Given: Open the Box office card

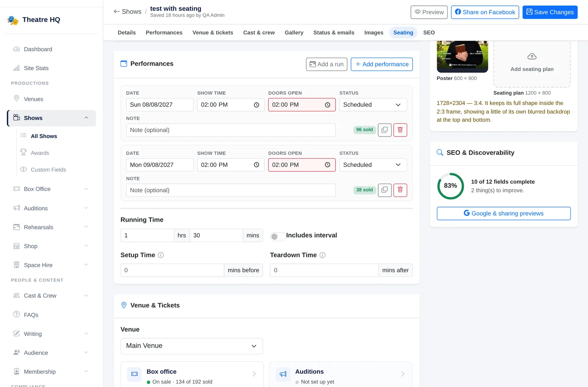Looking at the screenshot, I should tap(192, 375).
